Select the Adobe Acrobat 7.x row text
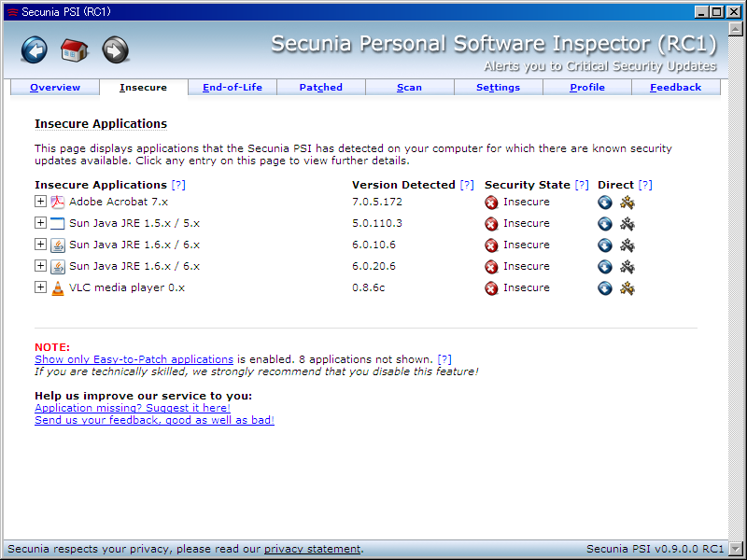The height and width of the screenshot is (560, 747). point(119,202)
